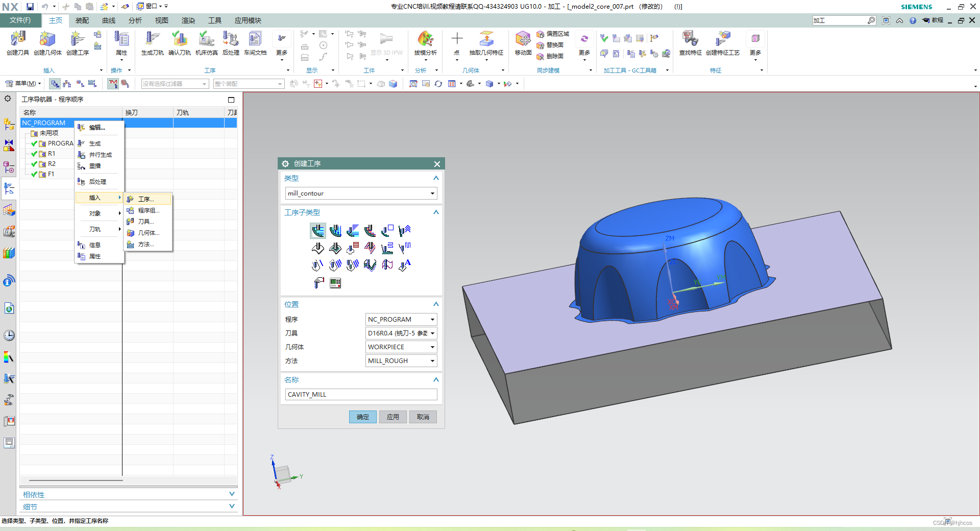Click the horizontal scrollbar under the operation navigator
This screenshot has height=531, width=980.
click(76, 480)
